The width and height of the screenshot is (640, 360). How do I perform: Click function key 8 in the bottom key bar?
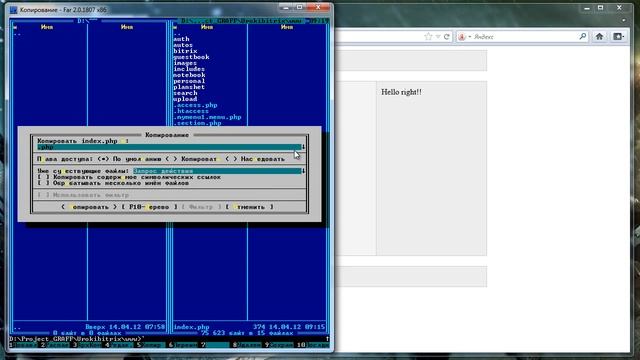click(247, 345)
